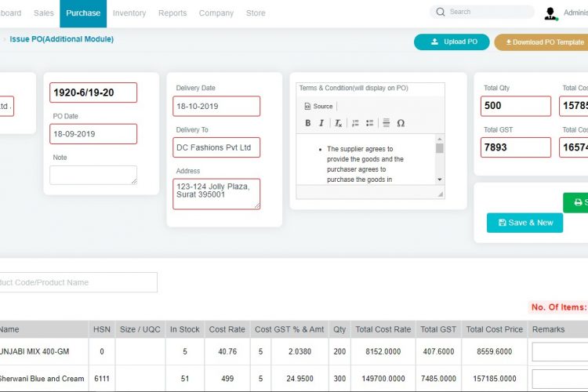The height and width of the screenshot is (392, 588).
Task: Click the remove format icon
Action: 338,123
